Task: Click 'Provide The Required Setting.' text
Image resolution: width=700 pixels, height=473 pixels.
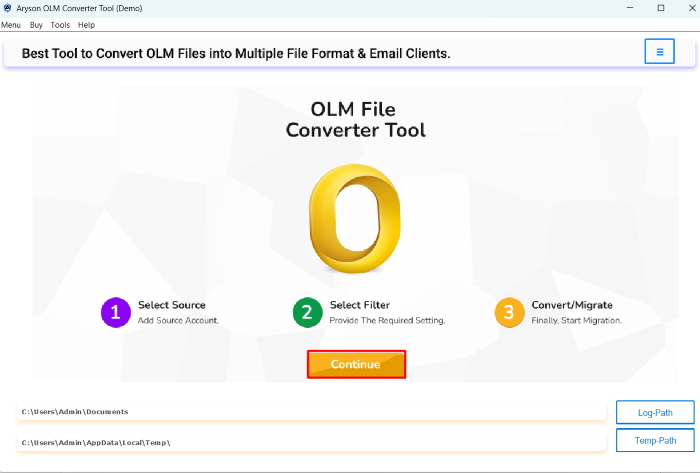Action: (388, 320)
